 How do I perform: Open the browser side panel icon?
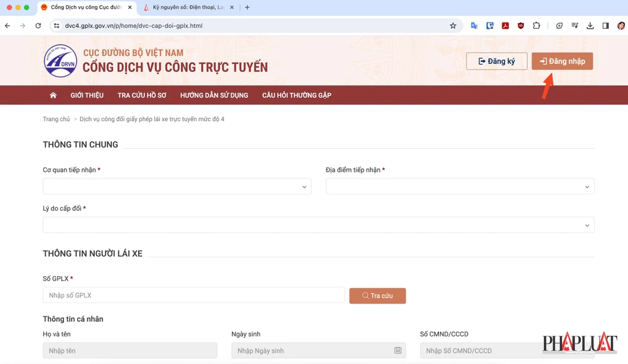tap(605, 26)
